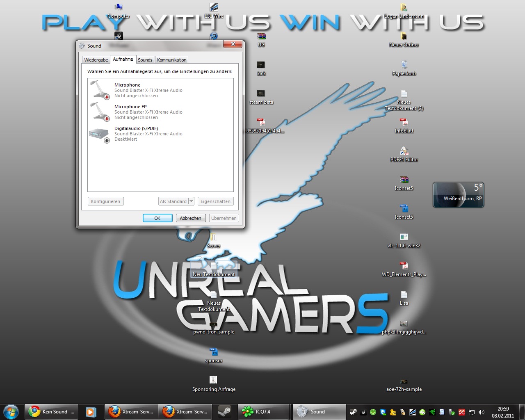Confirm the Sound dialog with OK
Viewport: 525px width, 420px height.
pyautogui.click(x=157, y=218)
